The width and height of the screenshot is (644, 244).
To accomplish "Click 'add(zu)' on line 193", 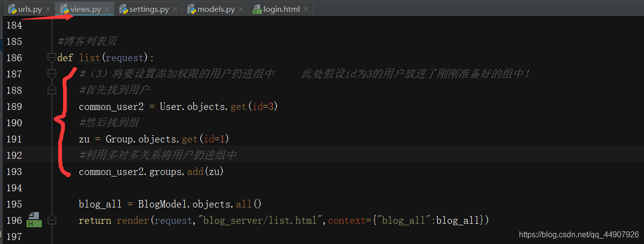I will 206,172.
